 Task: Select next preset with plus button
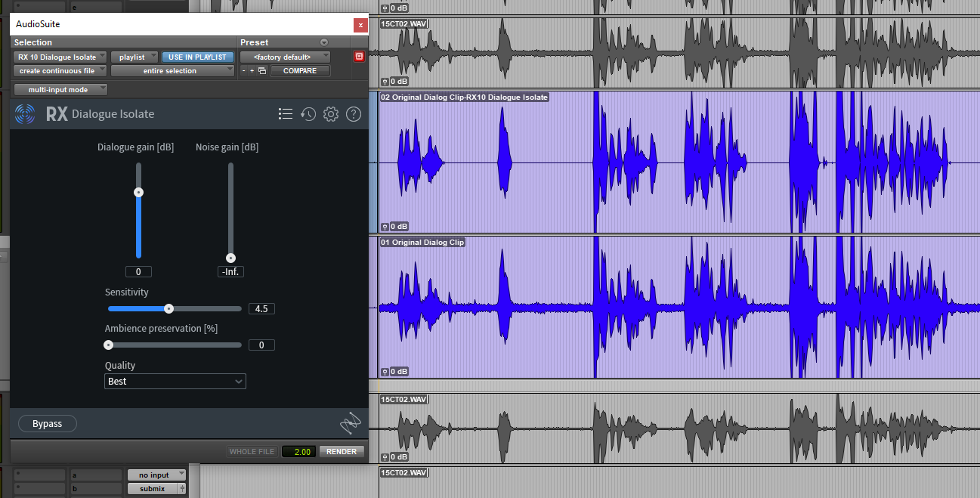252,71
